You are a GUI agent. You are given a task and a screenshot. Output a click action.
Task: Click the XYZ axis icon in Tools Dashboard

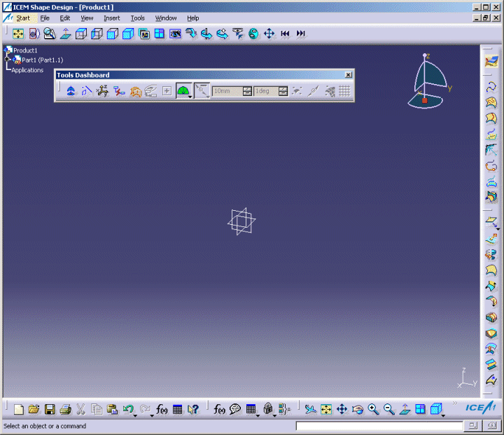[x=103, y=91]
